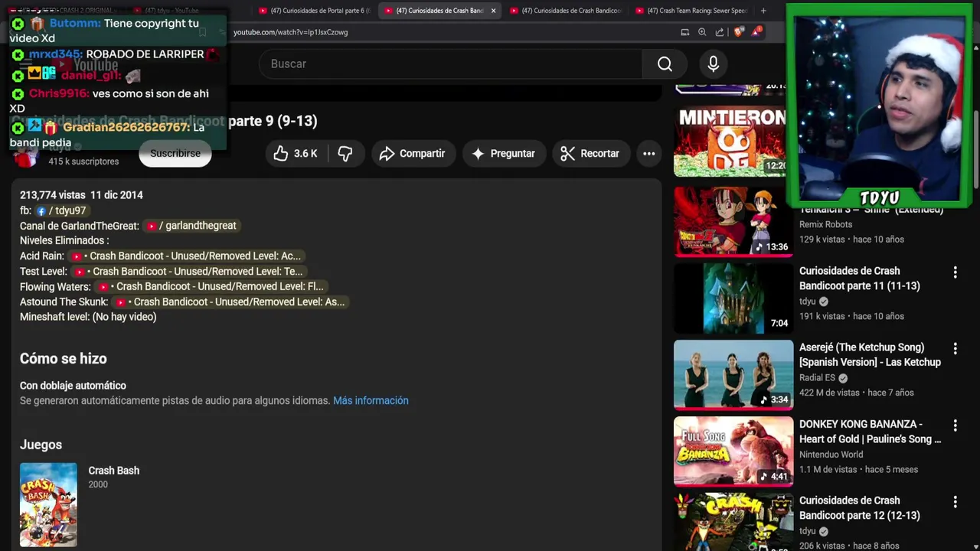980x551 pixels.
Task: Play Curiosidades de Crash Bandicoot parte 12 thumbnail
Action: pos(733,522)
